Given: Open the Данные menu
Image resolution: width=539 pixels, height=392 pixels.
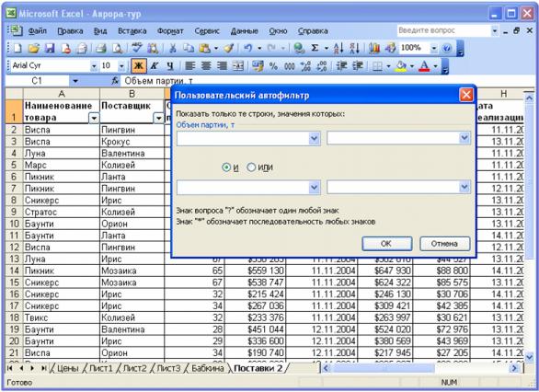Looking at the screenshot, I should (x=244, y=31).
